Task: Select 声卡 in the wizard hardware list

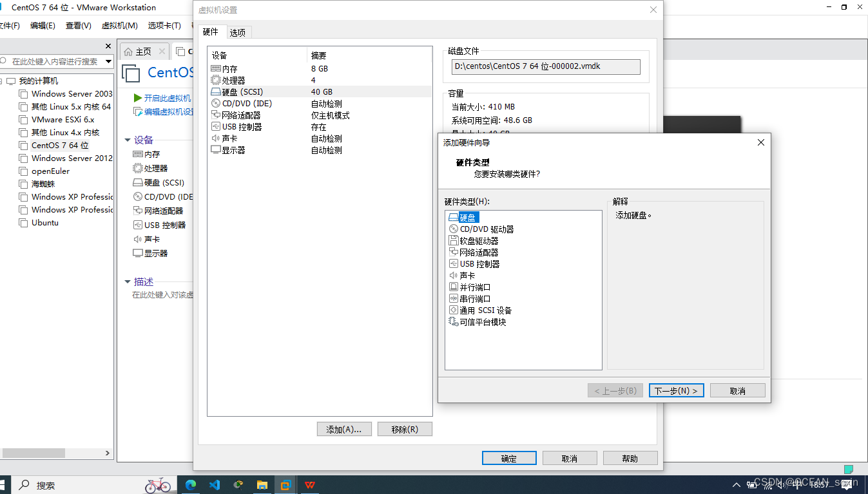Action: tap(462, 276)
